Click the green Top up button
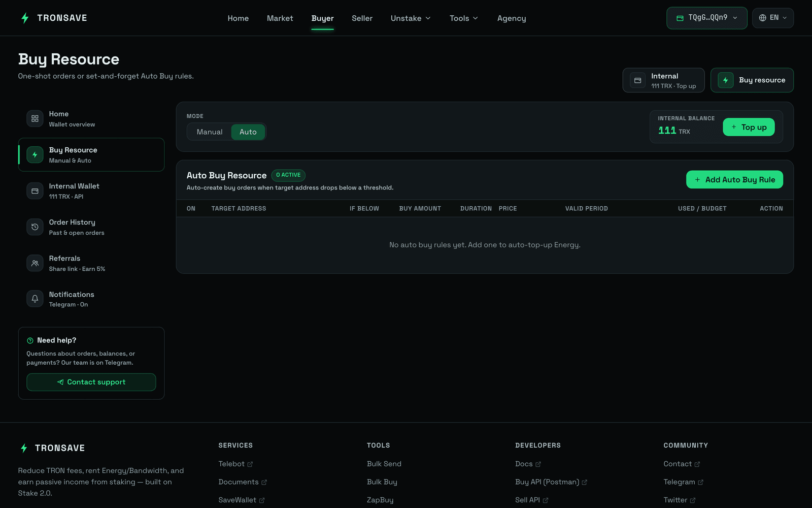This screenshot has width=812, height=508. [749, 127]
